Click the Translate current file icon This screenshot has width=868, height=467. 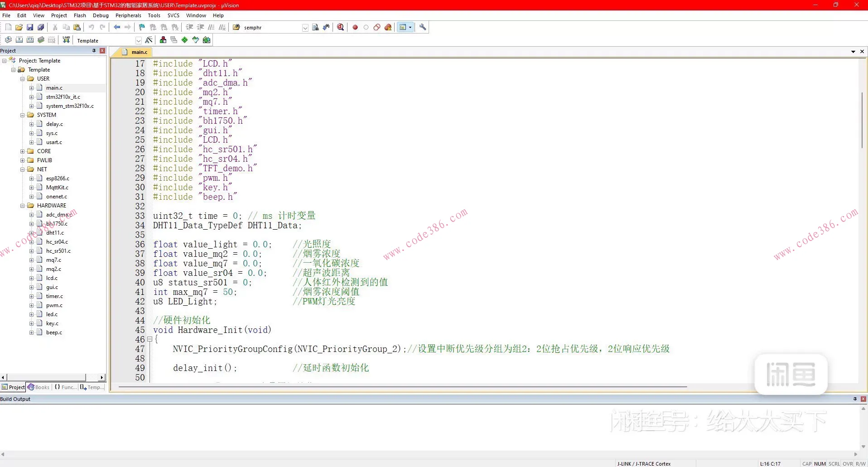coord(8,40)
